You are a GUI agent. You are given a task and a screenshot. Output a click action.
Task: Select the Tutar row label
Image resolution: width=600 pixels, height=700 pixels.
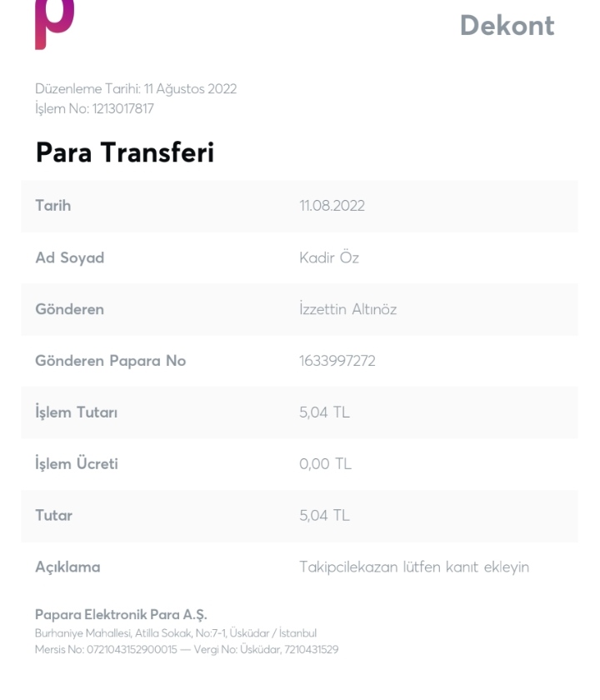(x=53, y=516)
